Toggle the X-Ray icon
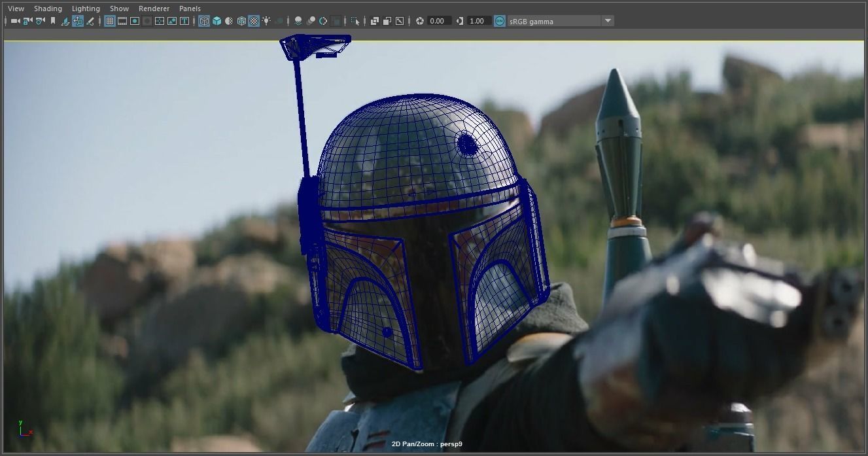This screenshot has height=456, width=868. pyautogui.click(x=374, y=21)
